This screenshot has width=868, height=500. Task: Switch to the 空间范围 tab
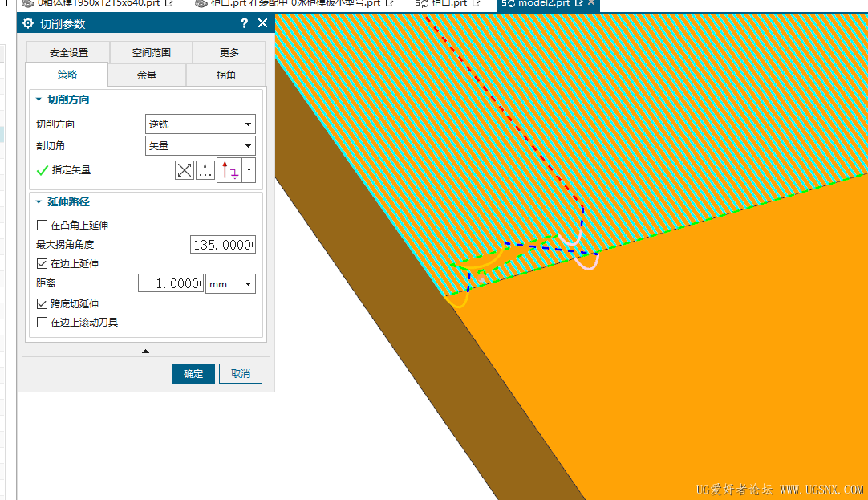click(x=151, y=53)
